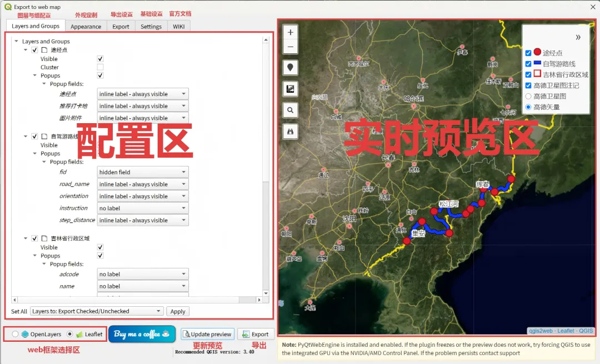Enable Cluster for 途经点 layer

(x=100, y=67)
